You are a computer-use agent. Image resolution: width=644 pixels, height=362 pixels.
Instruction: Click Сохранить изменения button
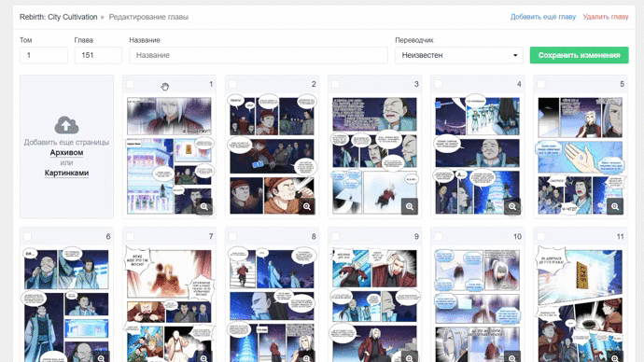(x=579, y=55)
